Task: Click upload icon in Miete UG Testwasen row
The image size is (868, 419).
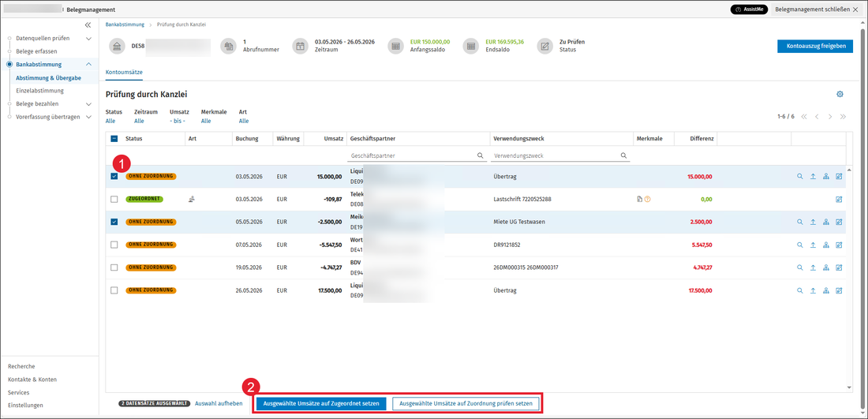Action: [813, 222]
